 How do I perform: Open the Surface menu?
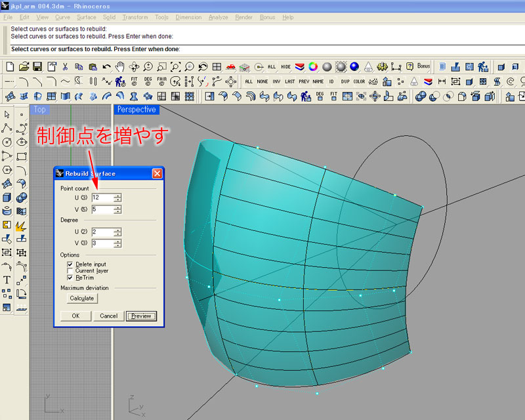coord(87,17)
